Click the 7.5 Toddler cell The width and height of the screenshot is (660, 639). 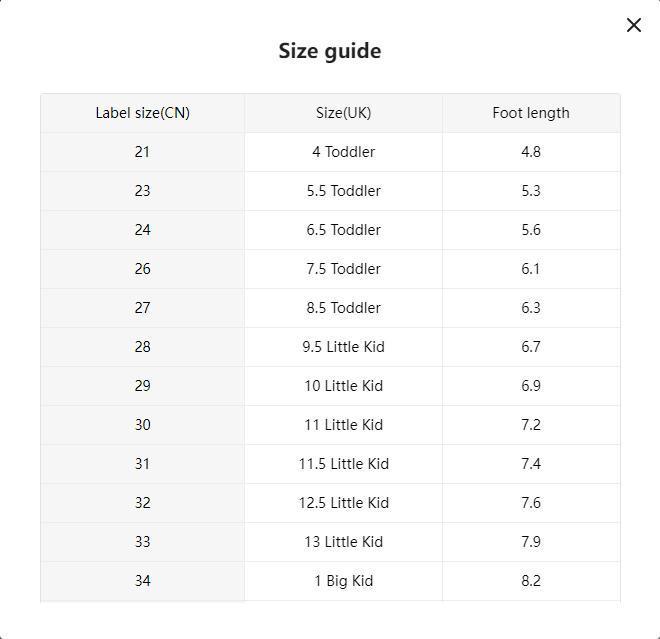tap(343, 269)
